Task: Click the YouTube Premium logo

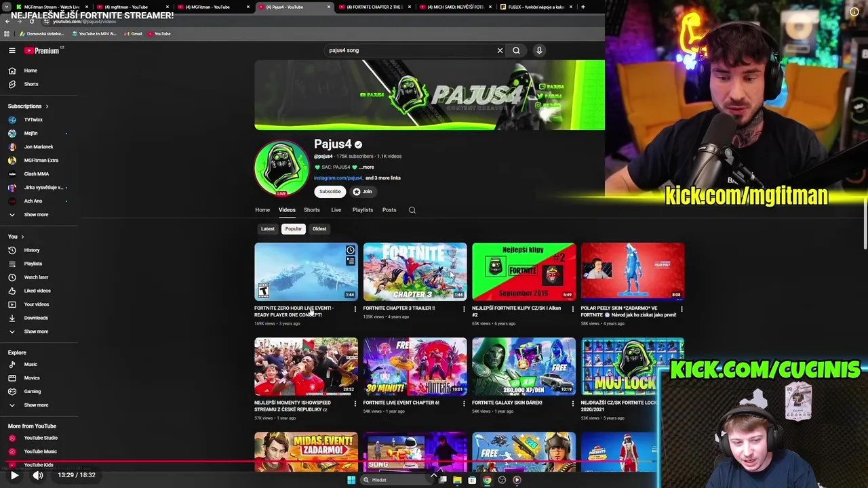Action: click(x=43, y=50)
